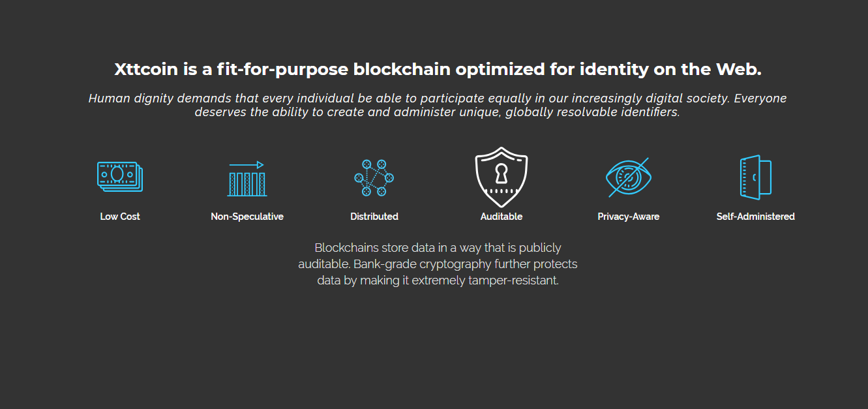This screenshot has height=409, width=868.
Task: Select the "Low Cost" label
Action: pyautogui.click(x=120, y=217)
